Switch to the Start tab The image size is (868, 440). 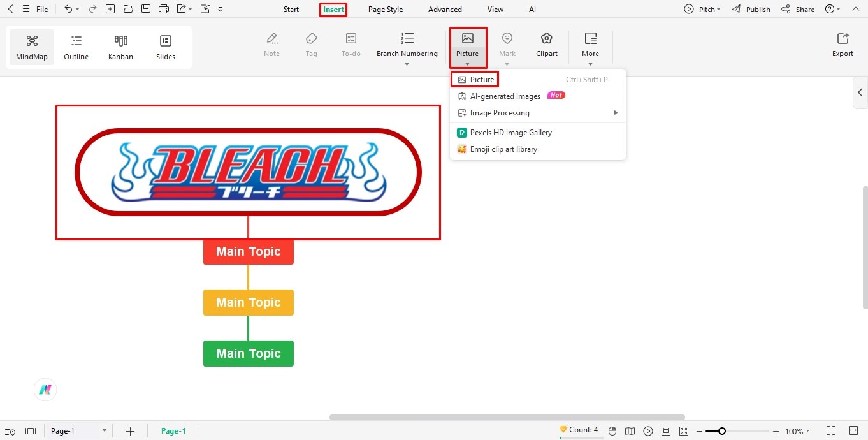point(291,10)
